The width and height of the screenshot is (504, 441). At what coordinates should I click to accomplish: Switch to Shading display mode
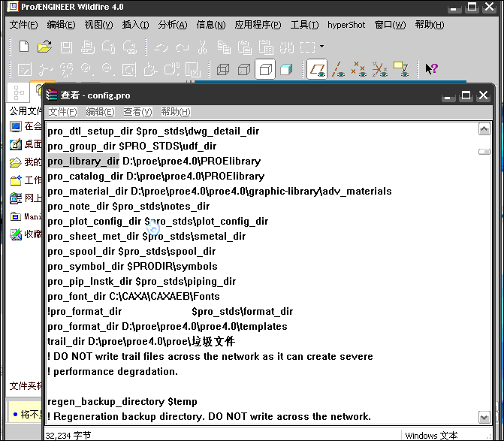click(x=286, y=69)
